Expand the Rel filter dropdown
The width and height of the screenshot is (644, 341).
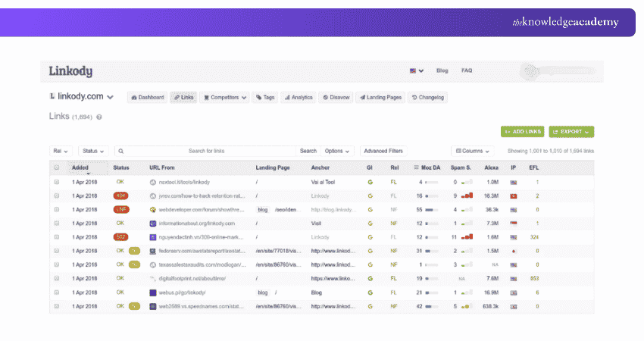(61, 152)
